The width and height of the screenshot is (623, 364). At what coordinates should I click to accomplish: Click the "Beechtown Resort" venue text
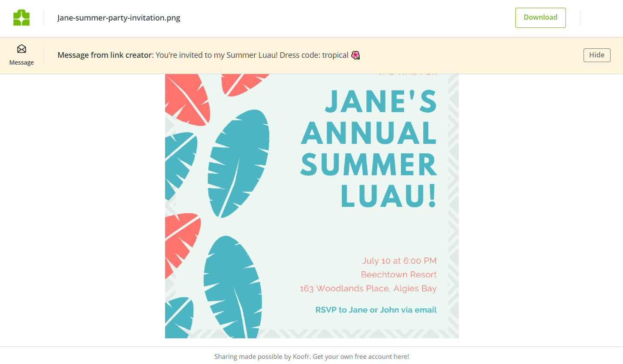399,274
